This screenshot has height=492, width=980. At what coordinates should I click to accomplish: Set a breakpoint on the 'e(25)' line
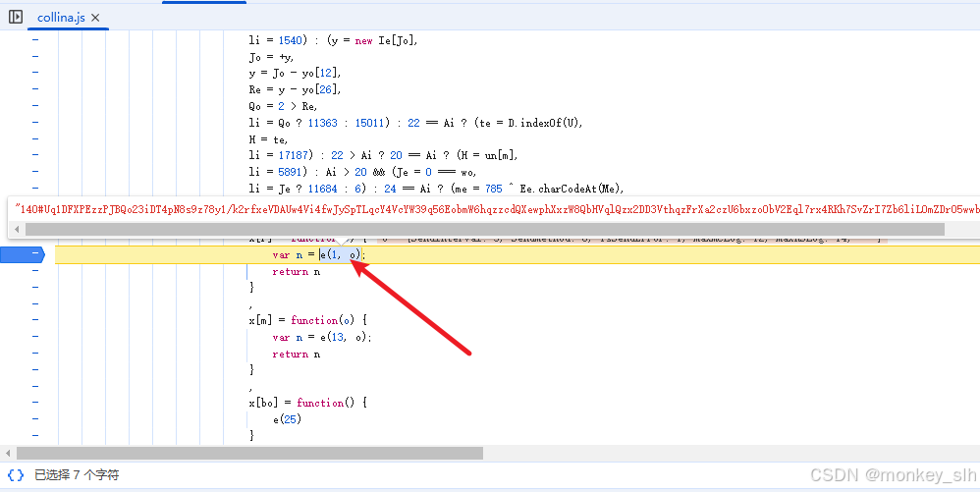(x=35, y=419)
